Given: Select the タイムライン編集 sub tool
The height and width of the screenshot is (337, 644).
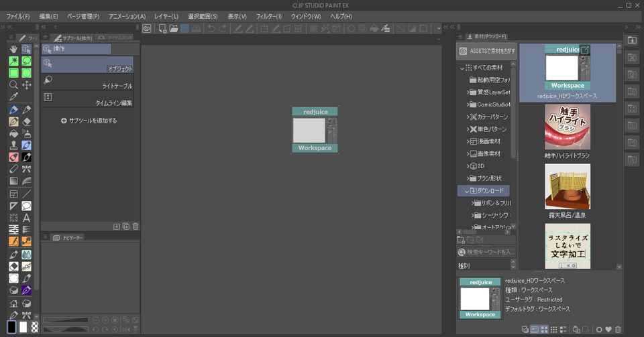Looking at the screenshot, I should tap(87, 98).
